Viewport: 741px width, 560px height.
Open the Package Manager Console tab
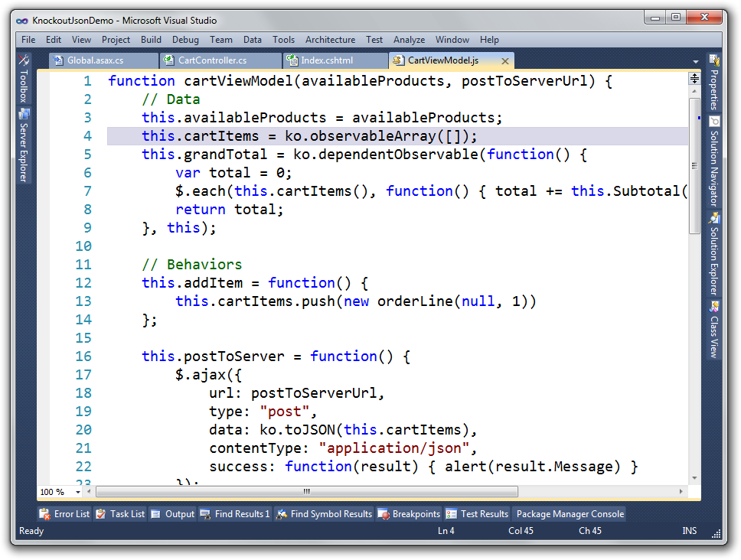(570, 514)
